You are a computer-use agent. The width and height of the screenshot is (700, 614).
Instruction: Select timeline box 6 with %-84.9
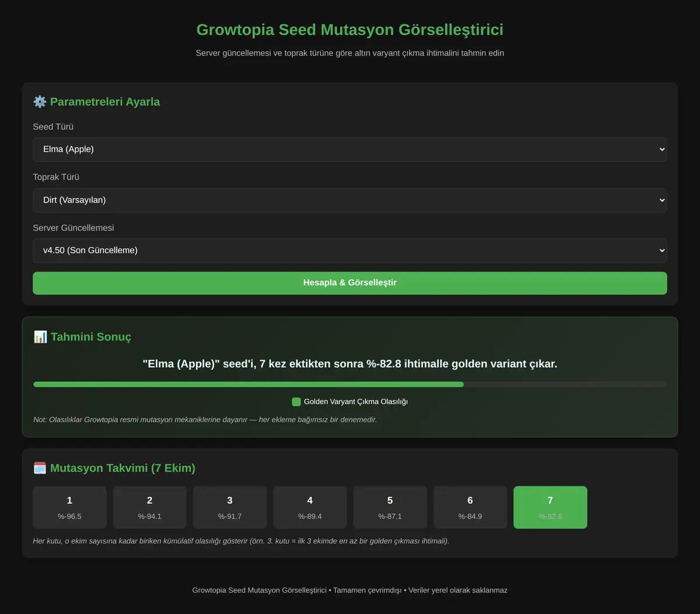tap(470, 507)
